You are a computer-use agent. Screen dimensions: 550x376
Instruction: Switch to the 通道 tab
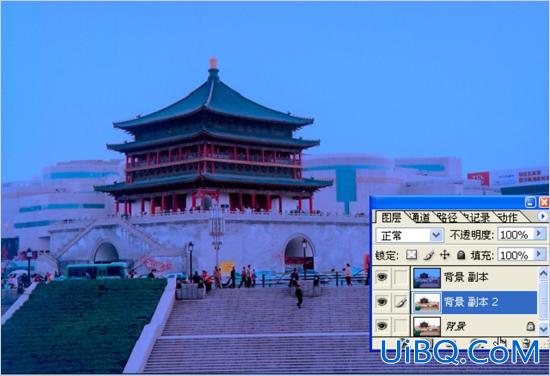420,218
